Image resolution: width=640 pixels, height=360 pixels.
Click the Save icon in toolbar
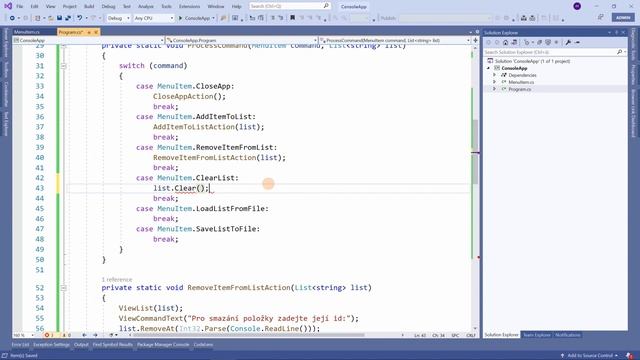59,18
